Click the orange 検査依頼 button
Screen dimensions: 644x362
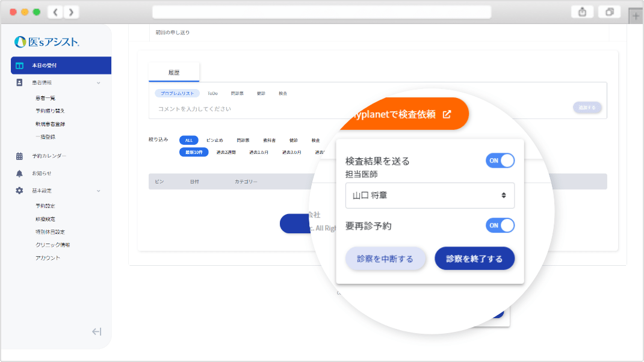pyautogui.click(x=403, y=114)
